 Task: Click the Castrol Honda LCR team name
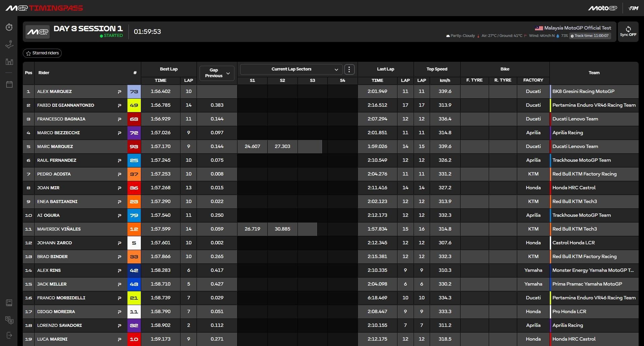[574, 243]
